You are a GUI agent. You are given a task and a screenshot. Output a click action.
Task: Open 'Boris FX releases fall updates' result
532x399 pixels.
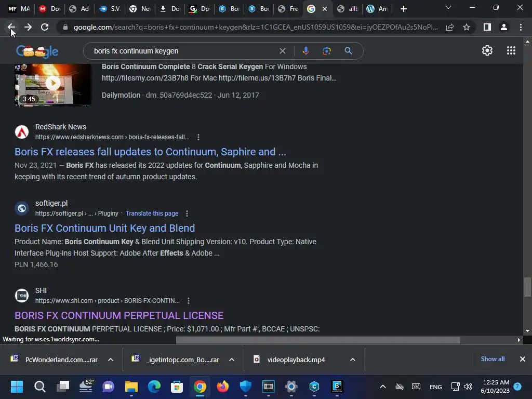click(x=150, y=152)
